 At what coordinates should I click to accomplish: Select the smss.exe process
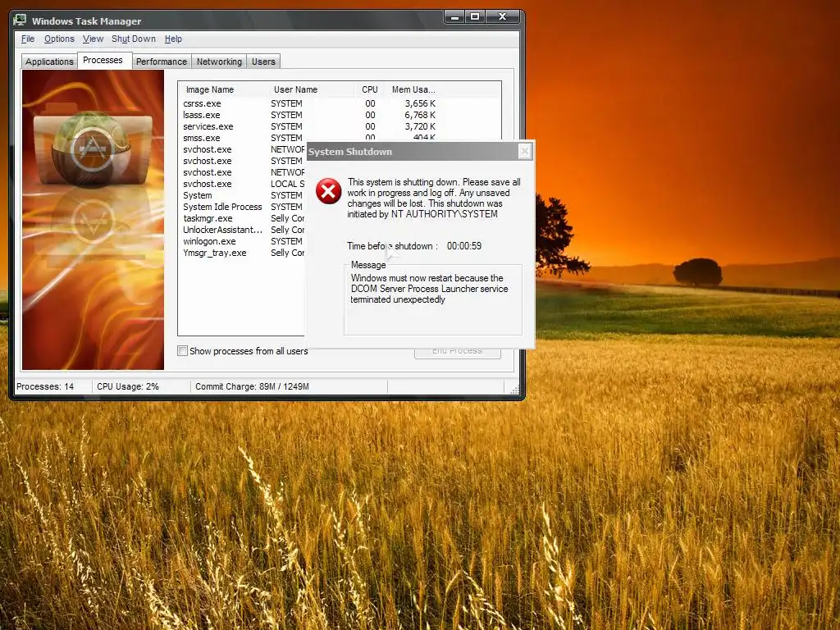[x=202, y=138]
